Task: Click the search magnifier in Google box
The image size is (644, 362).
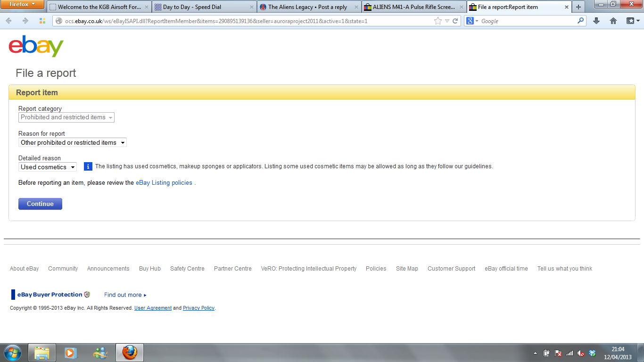Action: pos(580,21)
